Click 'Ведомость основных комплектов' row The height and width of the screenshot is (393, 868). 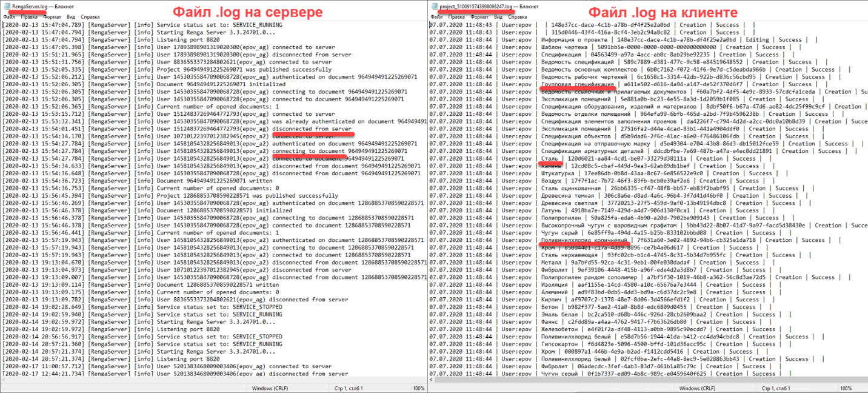(639, 69)
